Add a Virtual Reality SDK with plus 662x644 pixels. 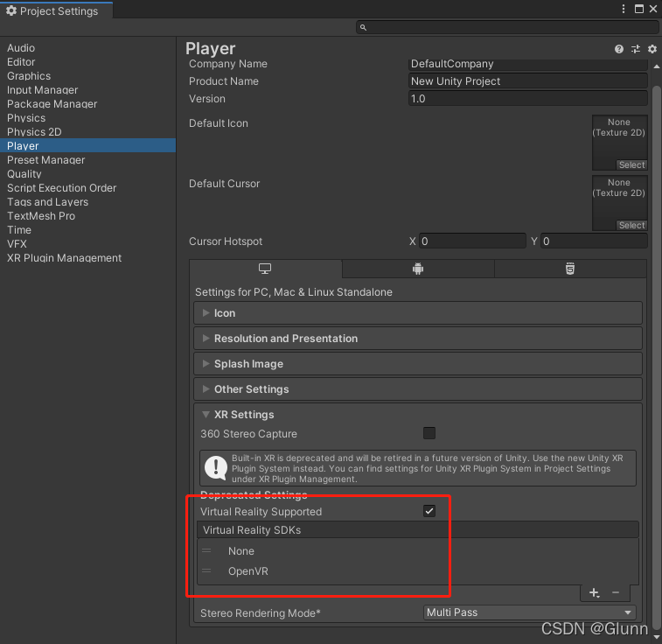[x=595, y=593]
